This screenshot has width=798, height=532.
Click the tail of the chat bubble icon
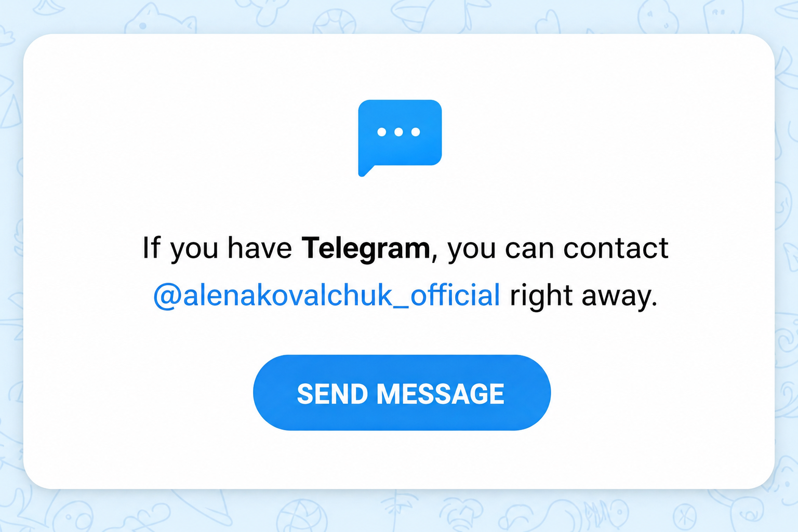click(366, 170)
